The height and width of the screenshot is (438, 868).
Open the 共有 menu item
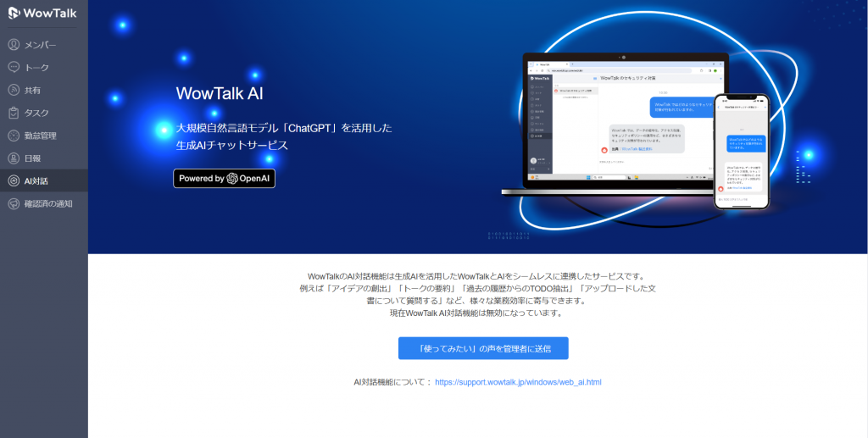(x=44, y=90)
